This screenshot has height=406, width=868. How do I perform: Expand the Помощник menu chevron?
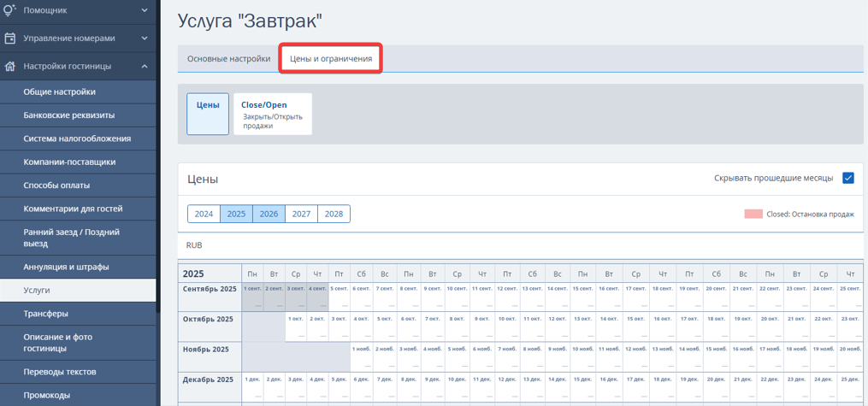[145, 10]
